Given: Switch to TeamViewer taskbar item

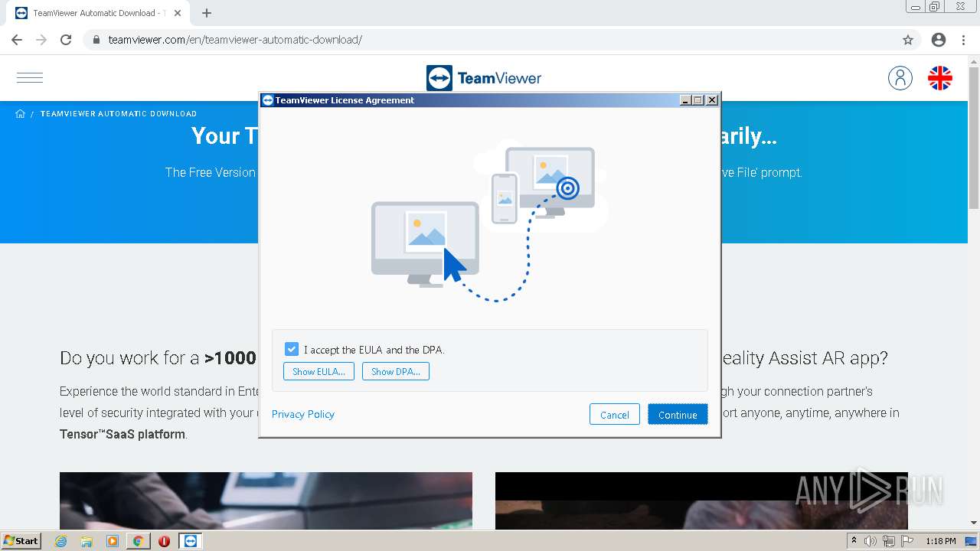Looking at the screenshot, I should pyautogui.click(x=191, y=541).
